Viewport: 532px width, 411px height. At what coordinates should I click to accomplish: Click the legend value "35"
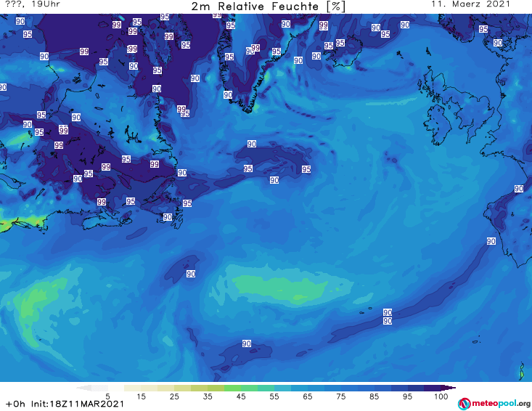tap(208, 396)
